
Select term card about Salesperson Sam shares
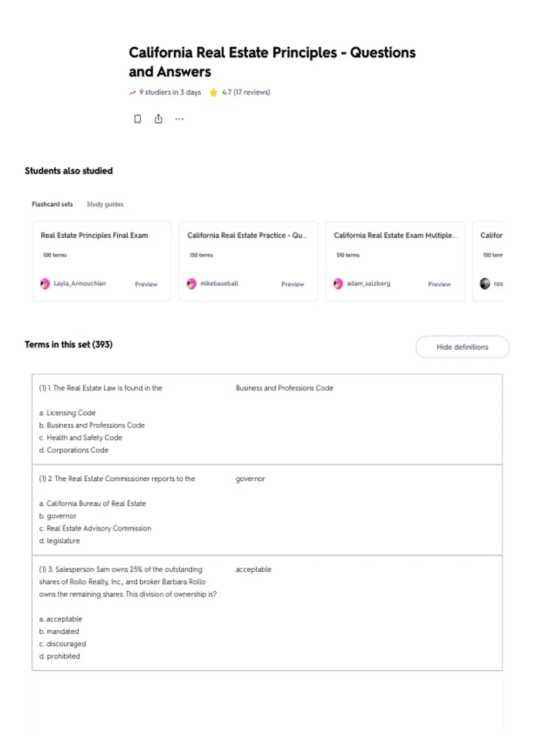click(267, 613)
